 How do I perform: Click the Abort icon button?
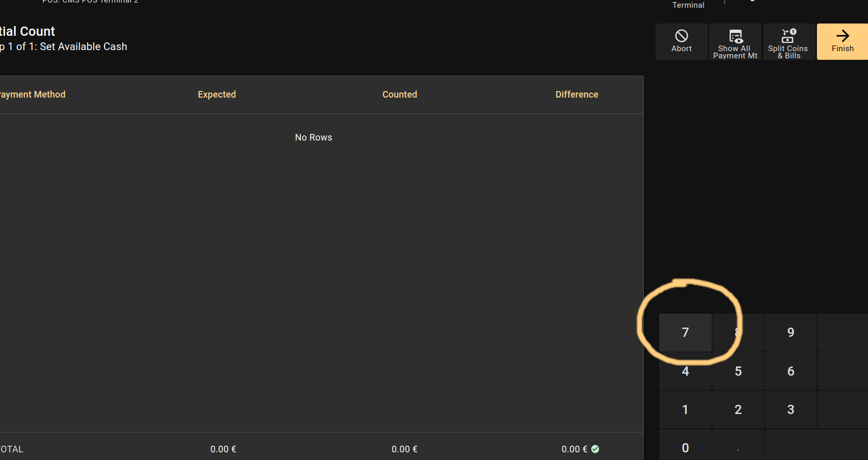click(x=681, y=41)
